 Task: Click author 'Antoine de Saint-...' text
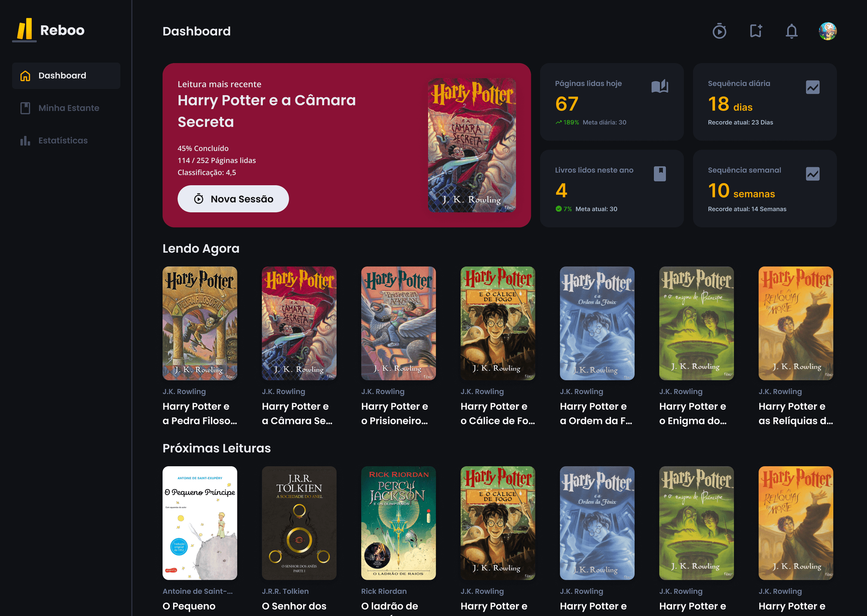pos(198,591)
